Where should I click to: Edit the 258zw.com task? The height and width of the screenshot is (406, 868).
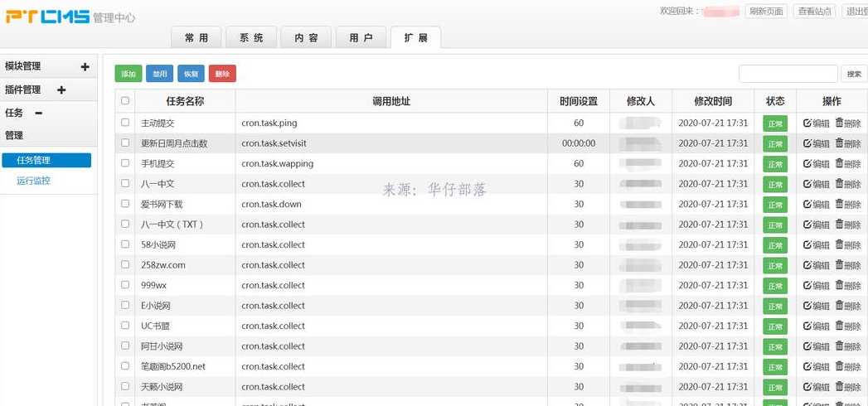pyautogui.click(x=817, y=265)
